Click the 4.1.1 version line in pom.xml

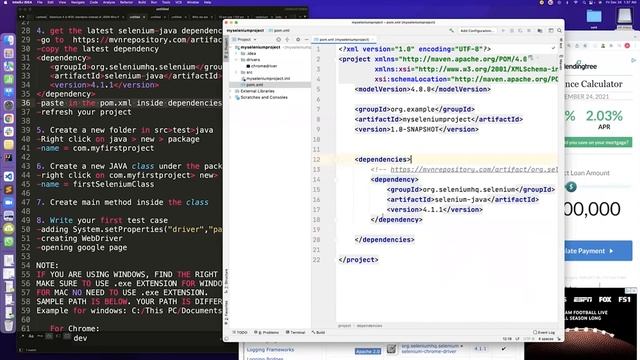click(x=435, y=210)
